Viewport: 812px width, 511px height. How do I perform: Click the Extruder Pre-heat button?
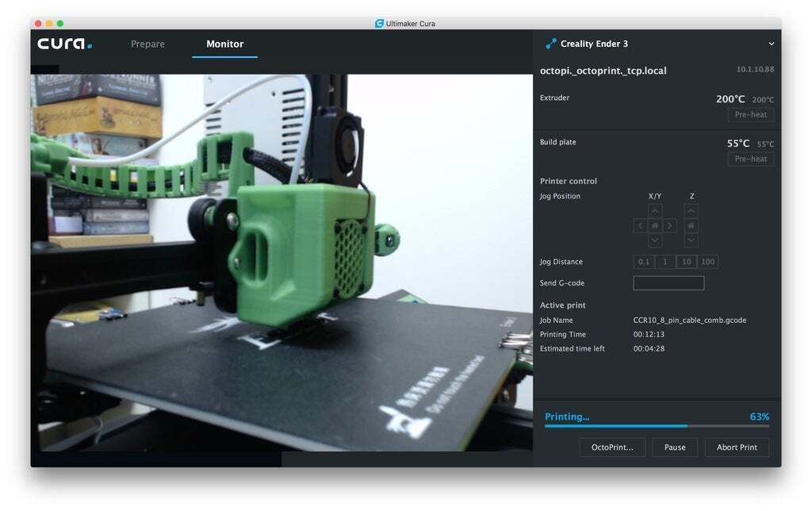click(x=751, y=114)
